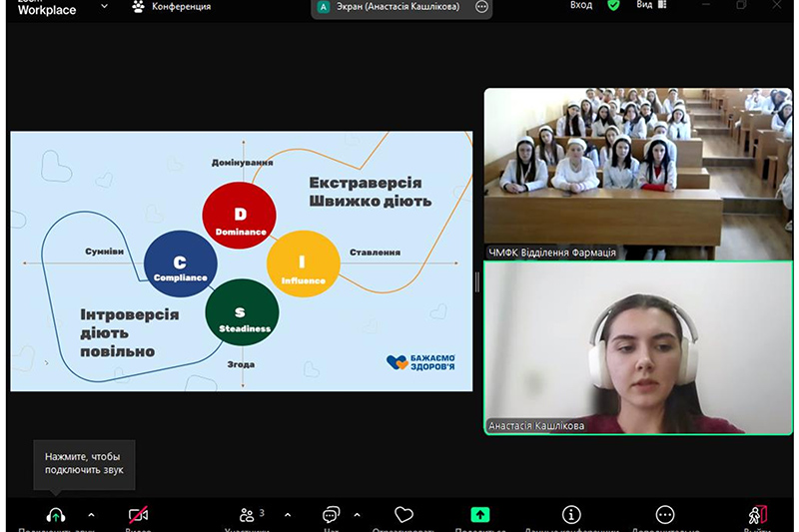799x532 pixels.
Task: Click the green encryption shield icon
Action: click(x=613, y=5)
